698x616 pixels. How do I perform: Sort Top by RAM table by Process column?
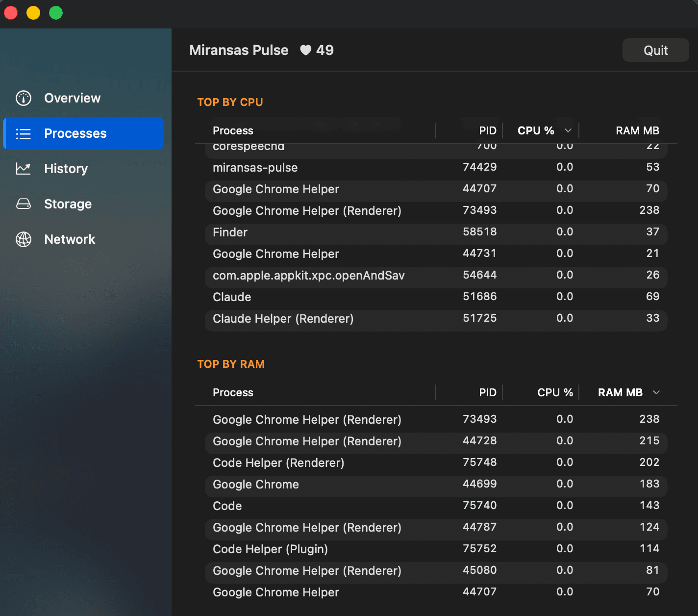[x=233, y=392]
